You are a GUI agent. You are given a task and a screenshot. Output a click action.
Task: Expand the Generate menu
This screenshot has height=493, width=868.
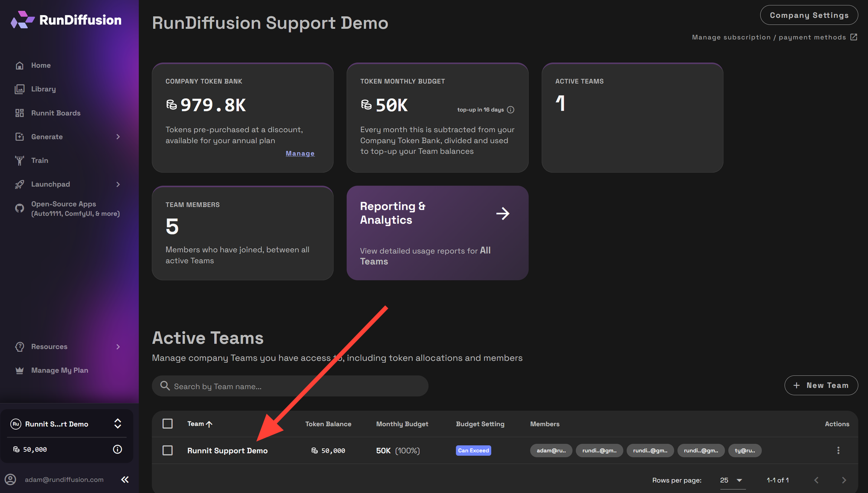tap(118, 137)
